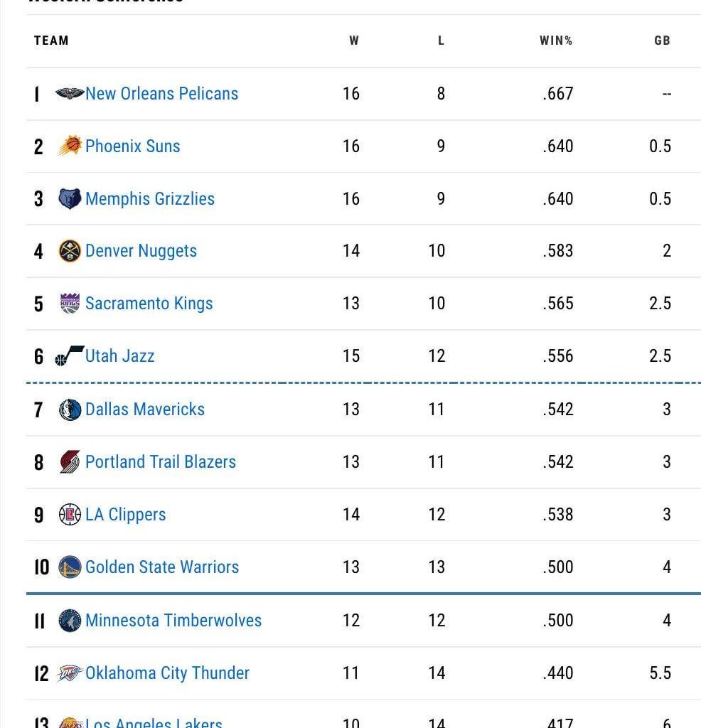Screen dimensions: 701x728
Task: Click the LA Clippers logo
Action: [69, 514]
